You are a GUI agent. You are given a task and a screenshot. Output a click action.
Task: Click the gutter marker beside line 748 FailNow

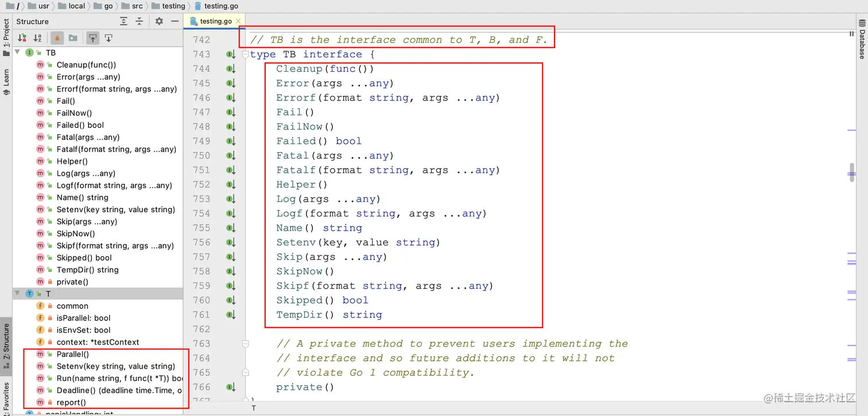tap(231, 127)
